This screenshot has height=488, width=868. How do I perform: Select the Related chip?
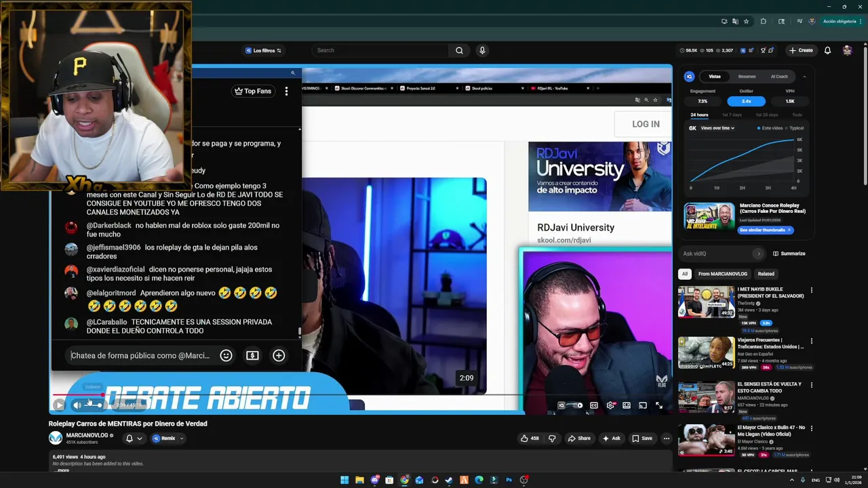tap(766, 274)
